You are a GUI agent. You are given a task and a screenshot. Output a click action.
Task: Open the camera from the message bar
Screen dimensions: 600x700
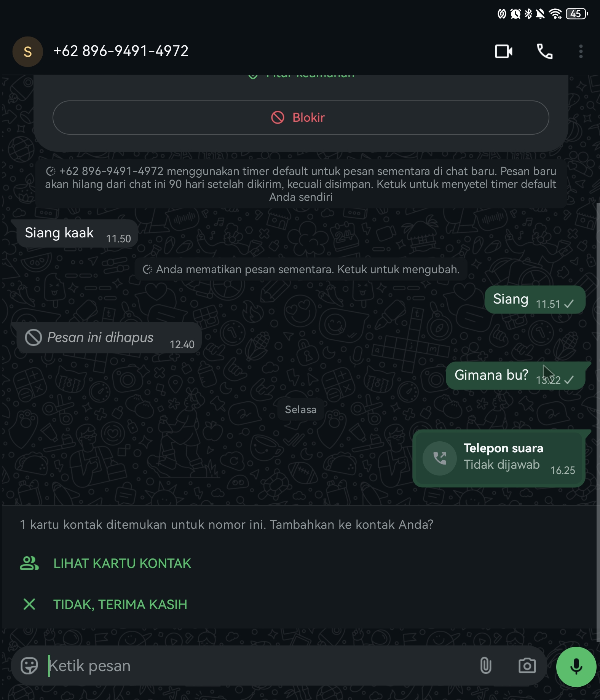(x=527, y=666)
